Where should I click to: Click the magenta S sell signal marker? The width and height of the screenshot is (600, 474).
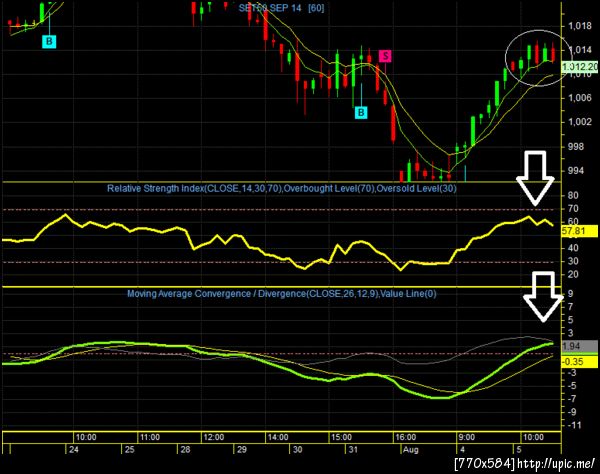(x=385, y=56)
